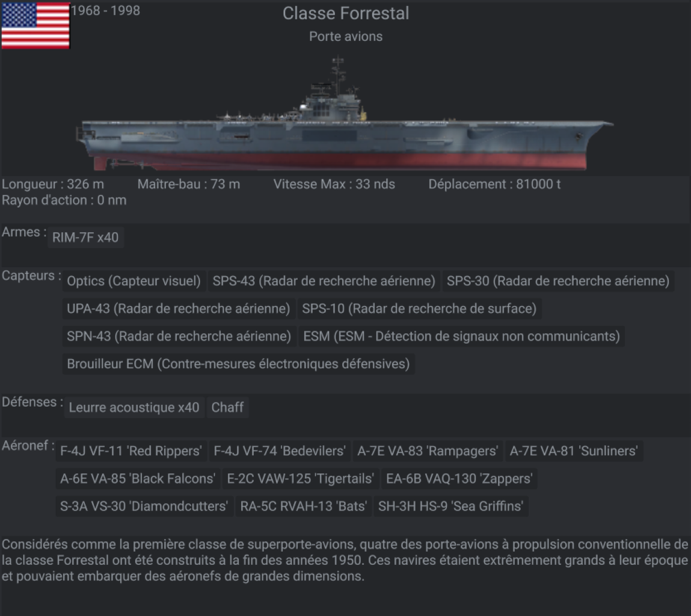Click the United States flag icon
Image resolution: width=691 pixels, height=616 pixels.
click(35, 25)
